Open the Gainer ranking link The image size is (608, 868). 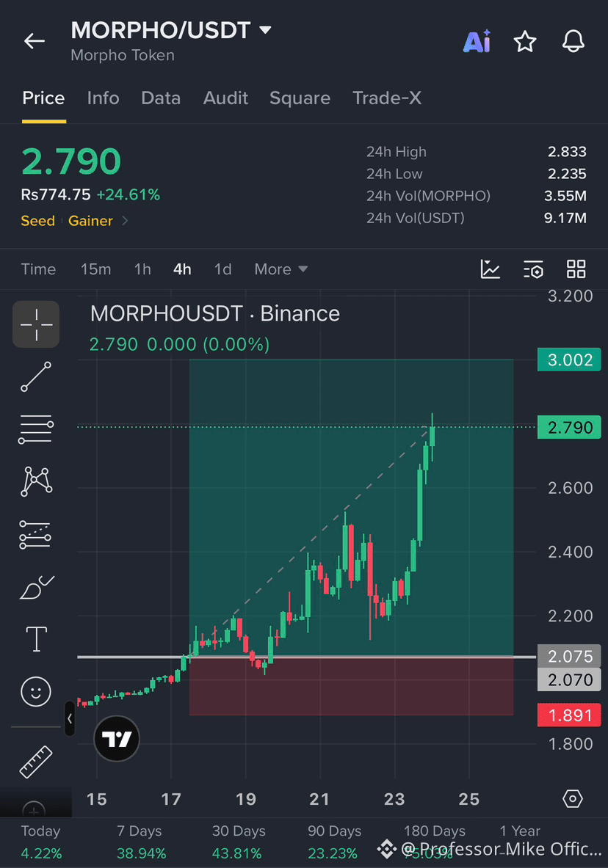coord(90,221)
